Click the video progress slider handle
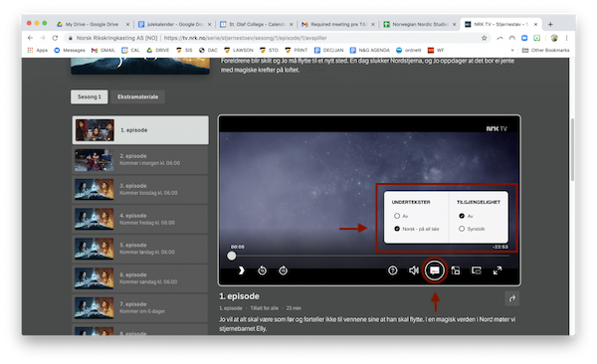 pos(232,256)
